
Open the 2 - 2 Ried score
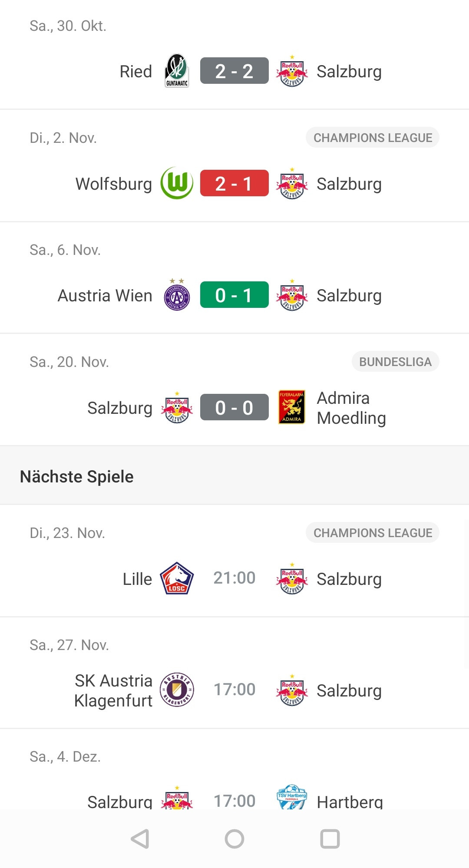point(234,71)
